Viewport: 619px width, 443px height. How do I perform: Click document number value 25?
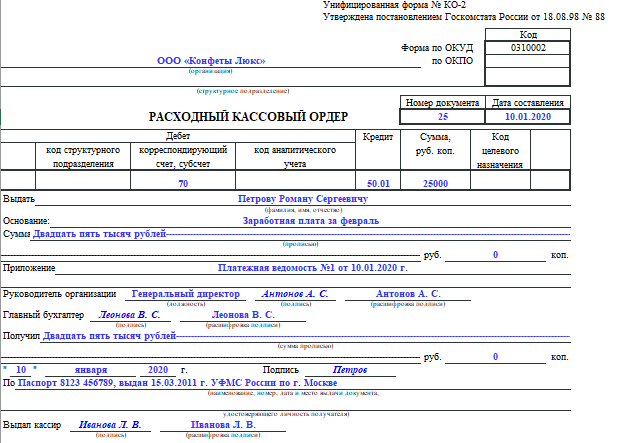click(x=443, y=116)
